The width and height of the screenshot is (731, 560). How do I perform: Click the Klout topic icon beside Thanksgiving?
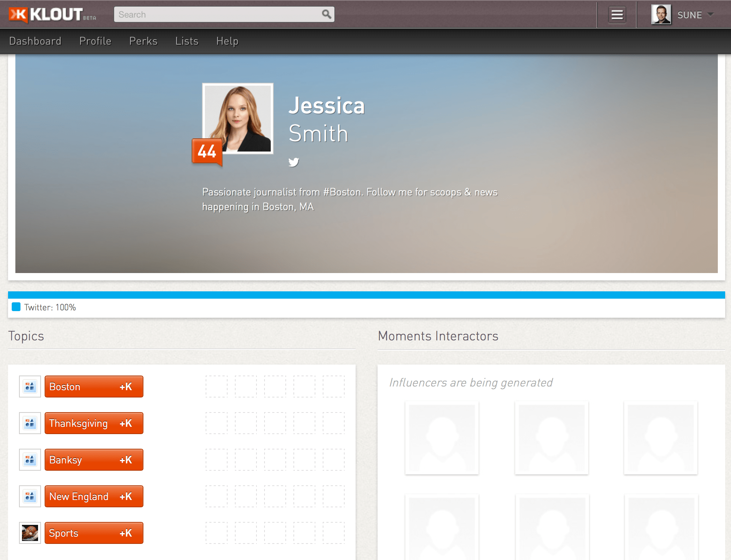tap(30, 423)
